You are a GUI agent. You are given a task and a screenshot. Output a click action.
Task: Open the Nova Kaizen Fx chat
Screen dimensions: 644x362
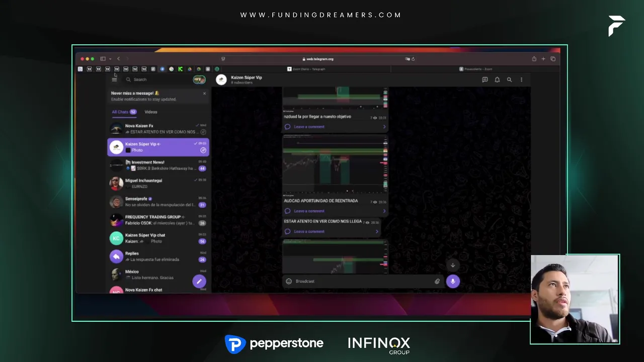pyautogui.click(x=158, y=129)
